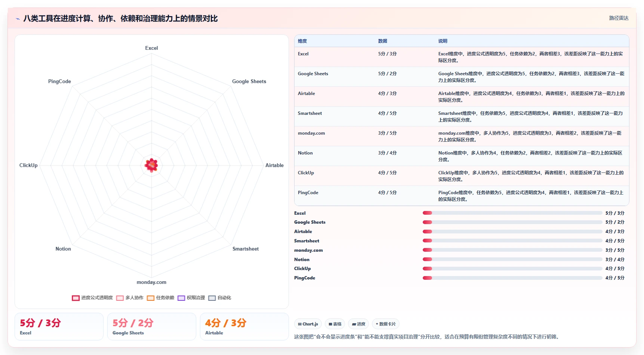Image resolution: width=644 pixels, height=355 pixels.
Task: Open the Google Sheets 5分 / 2分 card
Action: pyautogui.click(x=152, y=327)
